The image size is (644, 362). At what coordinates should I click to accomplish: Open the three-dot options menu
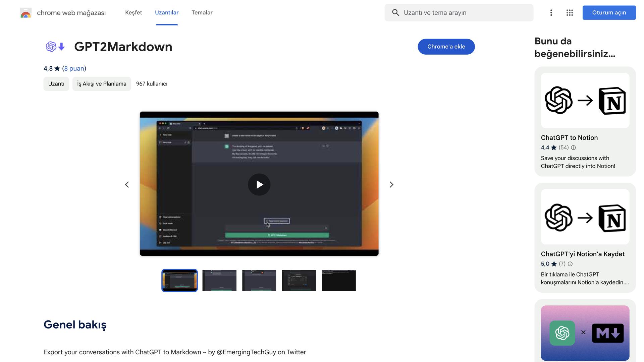[551, 13]
